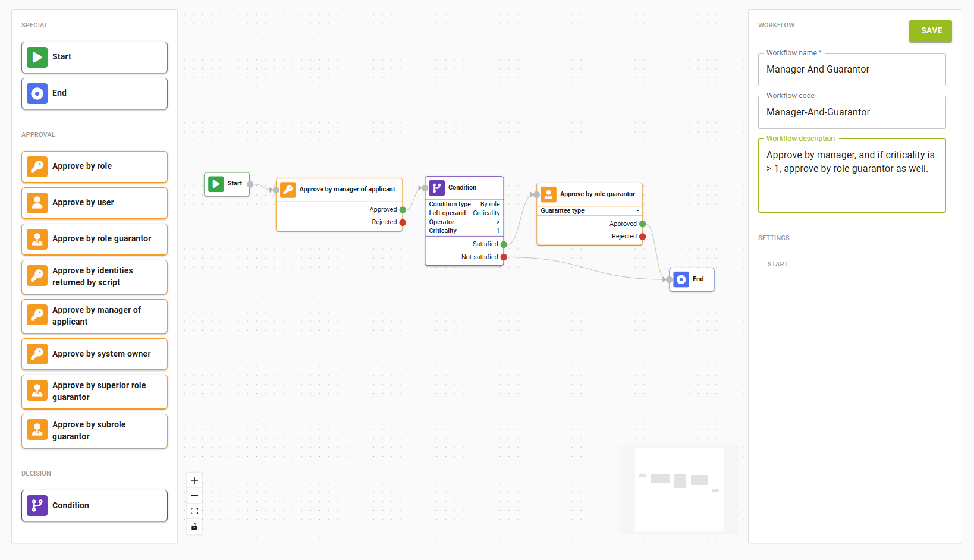Select the End block in the palette

(x=95, y=93)
